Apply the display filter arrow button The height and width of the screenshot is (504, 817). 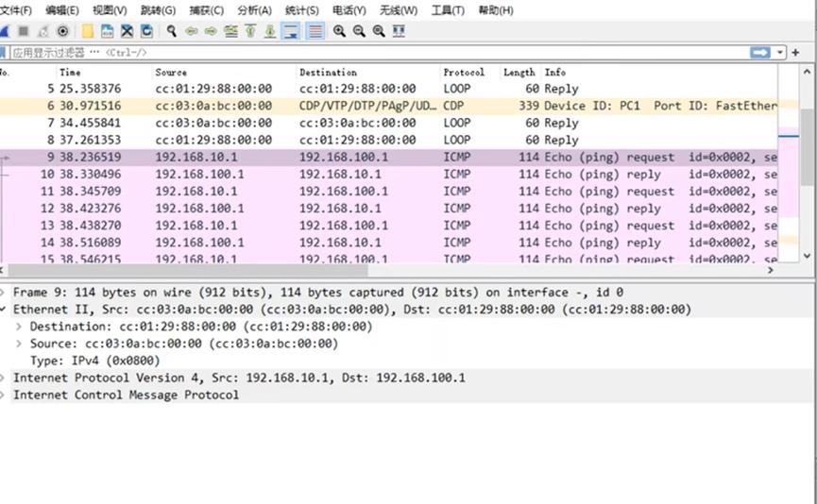point(760,53)
